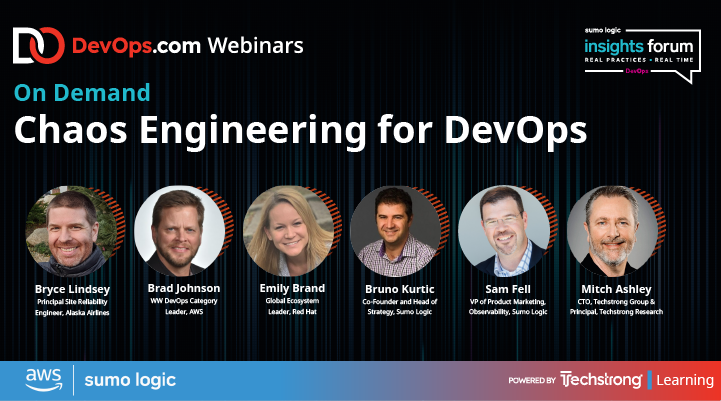
Task: Select Brad Johnson's portrait photo
Action: tap(179, 231)
